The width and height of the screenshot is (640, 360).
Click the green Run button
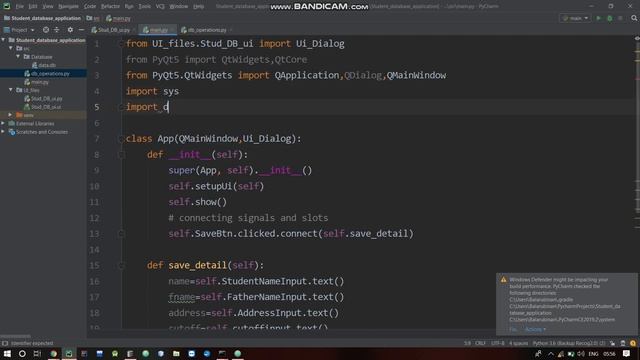599,18
